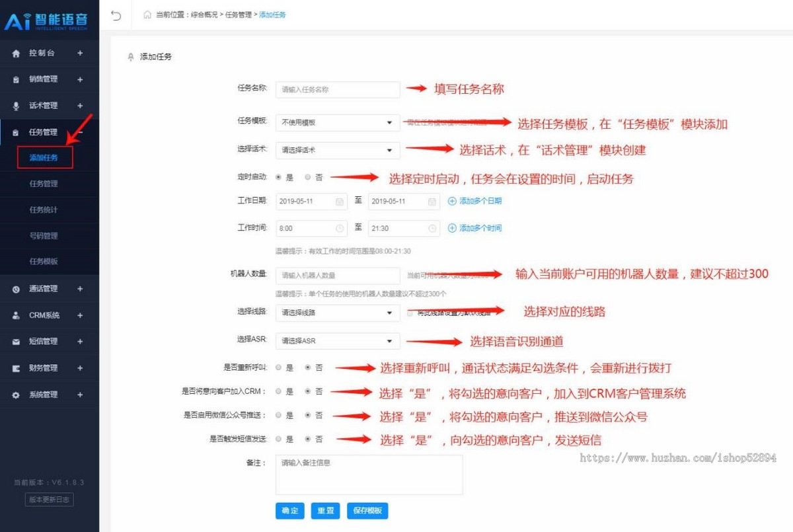Click the 保存模板 button

[367, 511]
